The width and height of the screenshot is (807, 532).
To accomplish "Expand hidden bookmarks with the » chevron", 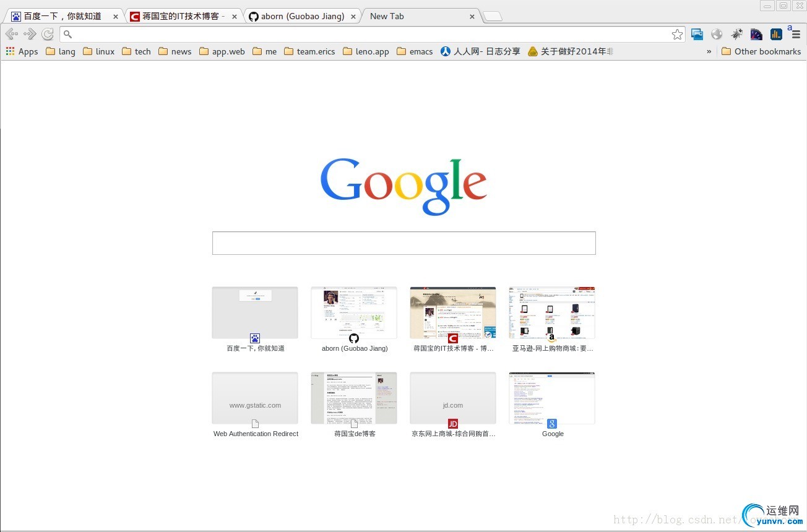I will [x=709, y=51].
